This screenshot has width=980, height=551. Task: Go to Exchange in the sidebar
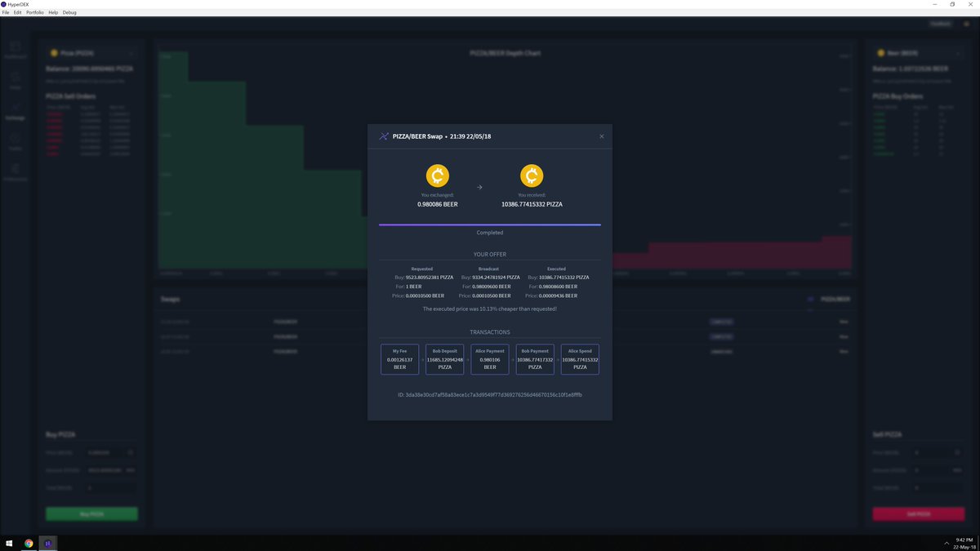[x=16, y=110]
